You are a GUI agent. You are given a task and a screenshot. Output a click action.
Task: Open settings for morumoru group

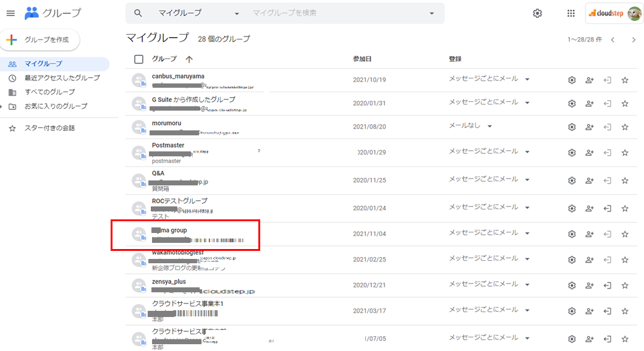click(572, 127)
